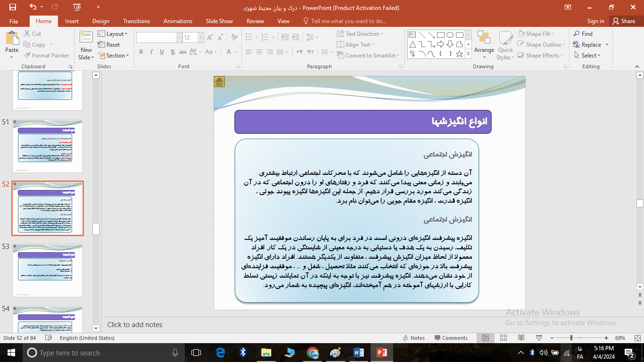644x362 pixels.
Task: Toggle the Comments pane in status bar
Action: pos(451,338)
